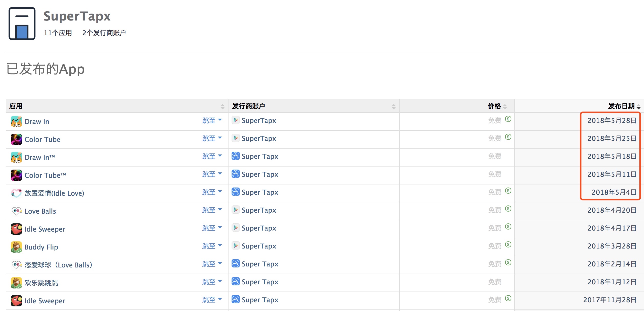Open the 放置爱情(Idle Love) app link
Screen dimensions: 644x311
coord(54,193)
